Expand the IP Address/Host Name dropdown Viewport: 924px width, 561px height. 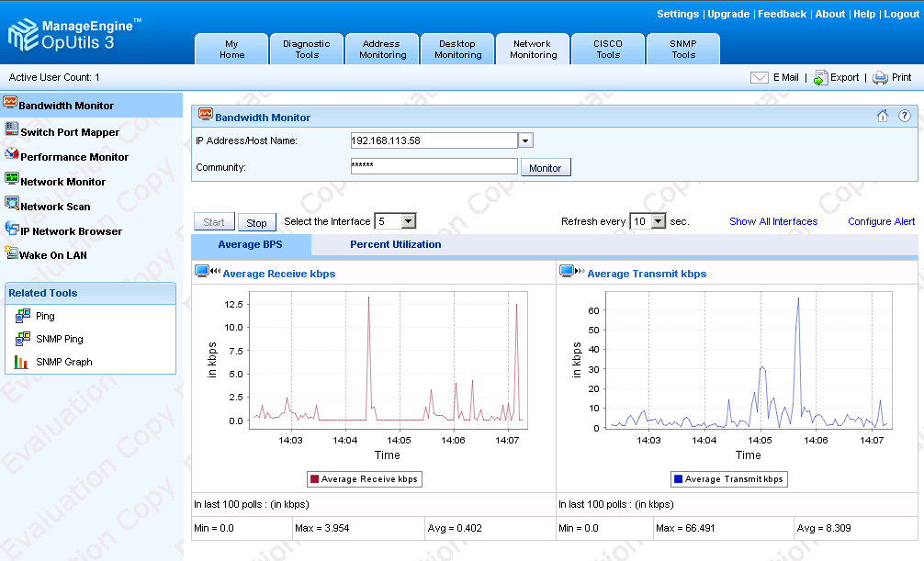pyautogui.click(x=525, y=140)
